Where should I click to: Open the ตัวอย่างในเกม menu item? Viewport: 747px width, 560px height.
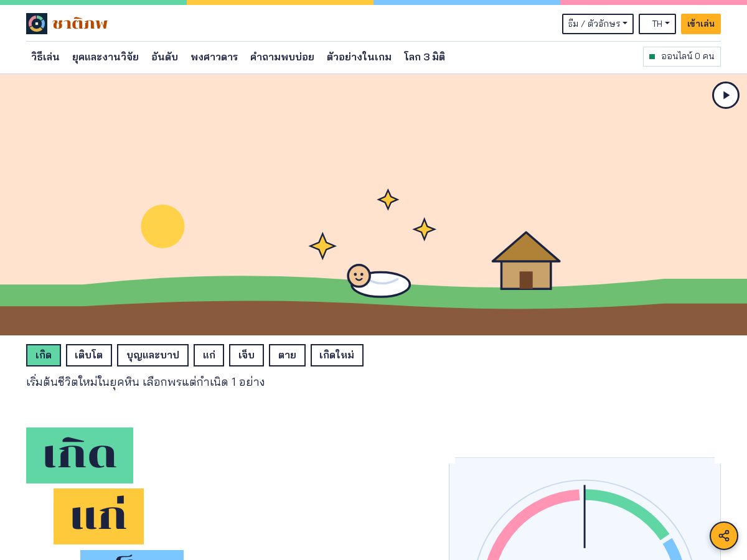click(x=359, y=57)
